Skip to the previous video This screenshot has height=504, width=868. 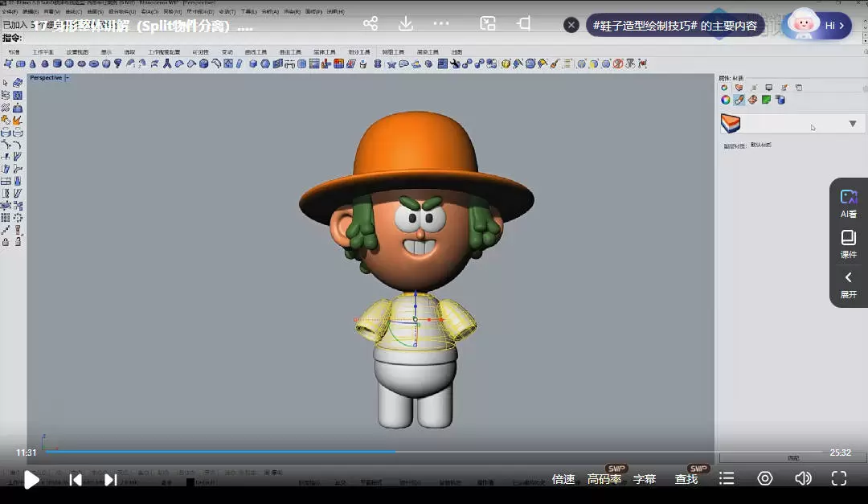(76, 480)
